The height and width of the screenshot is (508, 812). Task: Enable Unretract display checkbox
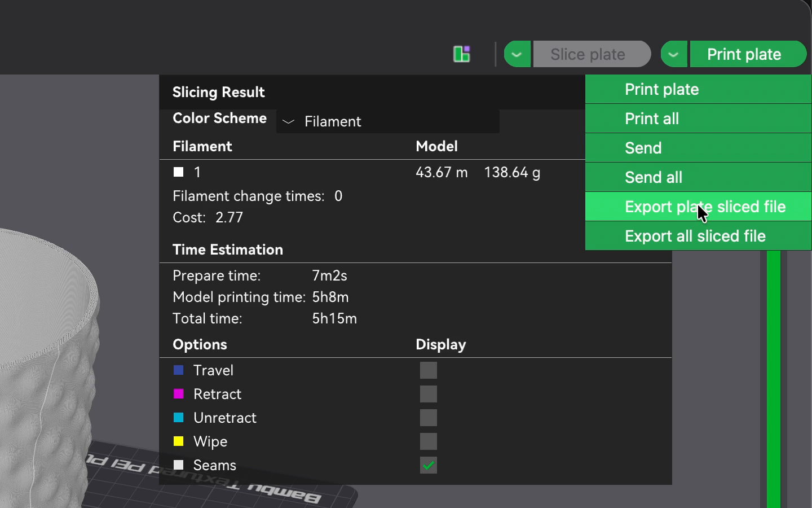(x=429, y=418)
